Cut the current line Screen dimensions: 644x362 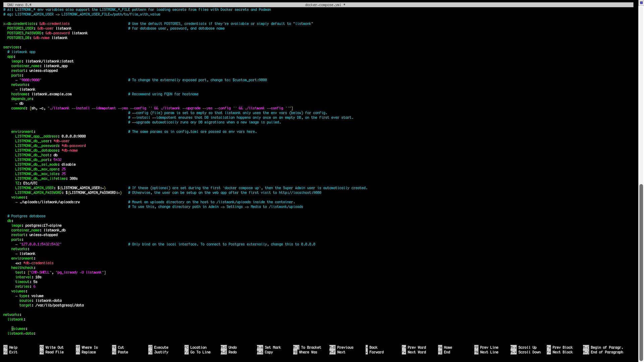[x=121, y=348]
